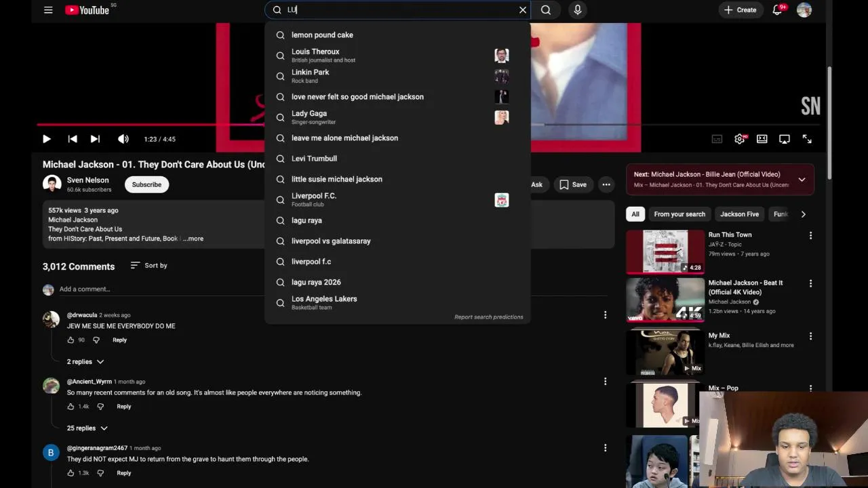868x488 pixels.
Task: Open account avatar menu
Action: coord(804,10)
